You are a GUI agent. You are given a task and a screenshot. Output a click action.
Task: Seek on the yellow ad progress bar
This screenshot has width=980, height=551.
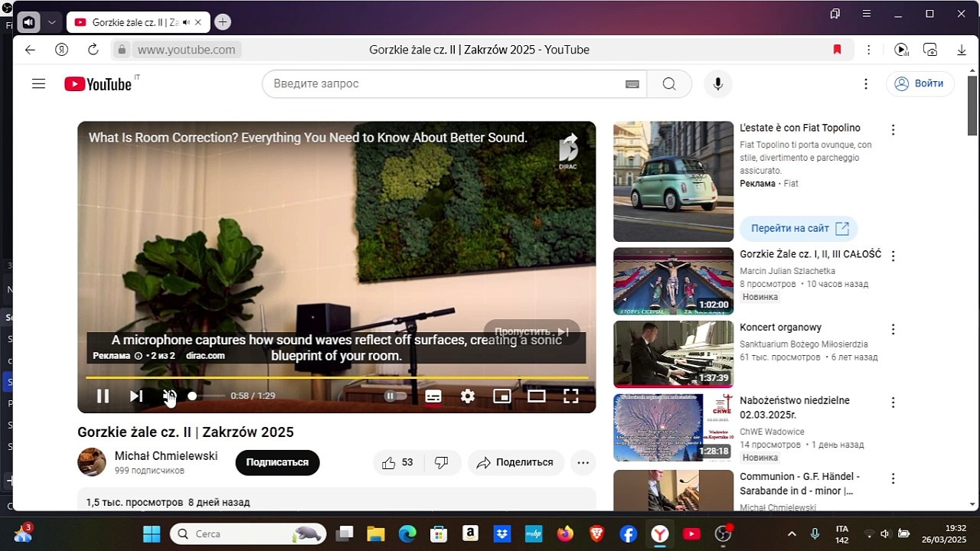[337, 377]
